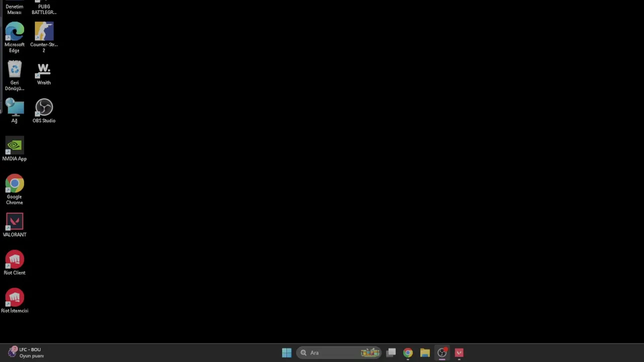Open the Windows Start menu
The height and width of the screenshot is (362, 644).
click(x=287, y=353)
